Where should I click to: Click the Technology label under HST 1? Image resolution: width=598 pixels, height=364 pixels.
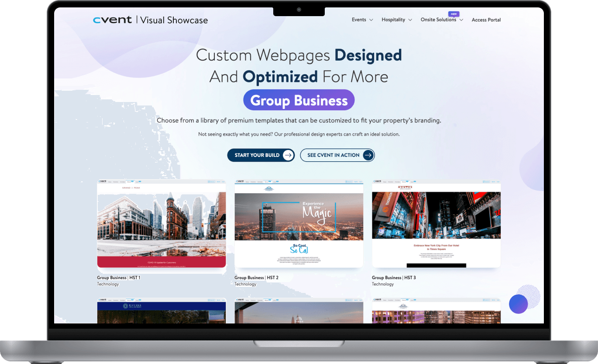tap(108, 284)
